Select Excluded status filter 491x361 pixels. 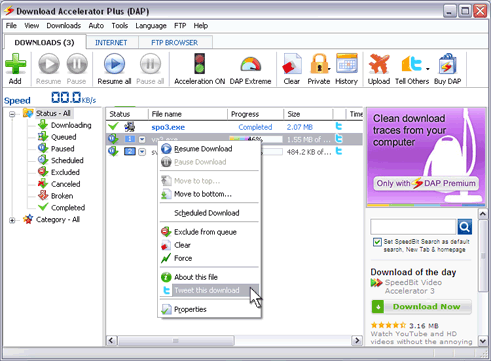[65, 172]
